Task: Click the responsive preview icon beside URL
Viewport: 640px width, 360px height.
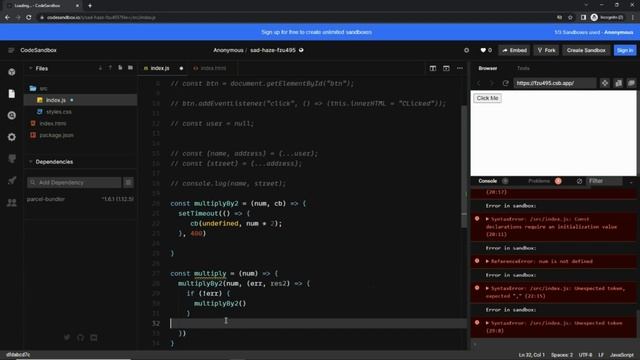Action: [619, 83]
